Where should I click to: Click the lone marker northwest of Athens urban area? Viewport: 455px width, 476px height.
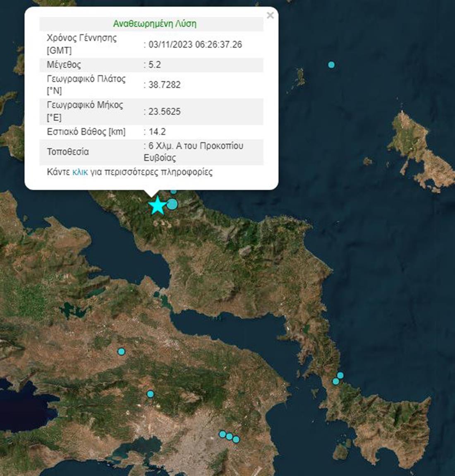(x=151, y=394)
